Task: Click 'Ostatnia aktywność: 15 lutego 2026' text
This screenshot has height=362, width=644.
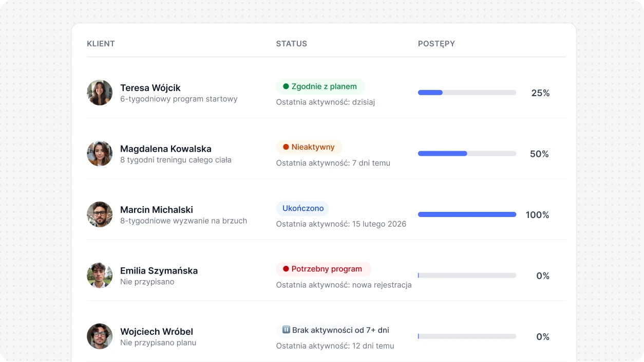Action: coord(341,224)
